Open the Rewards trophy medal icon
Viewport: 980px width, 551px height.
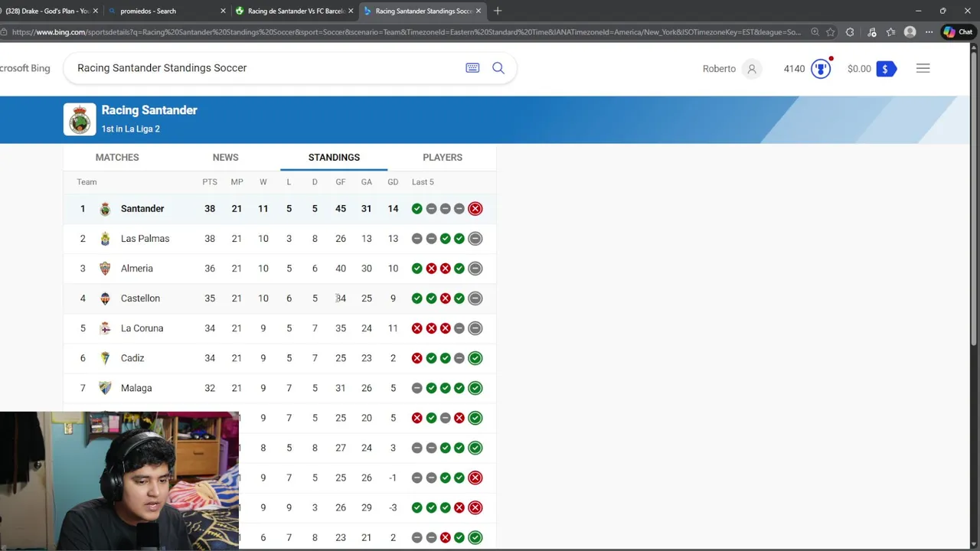(821, 69)
